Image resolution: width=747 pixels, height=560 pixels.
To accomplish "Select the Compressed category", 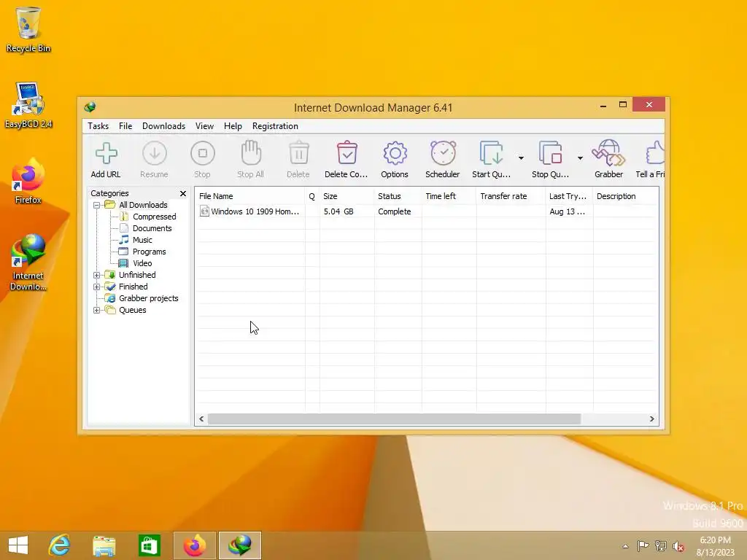I will coord(155,217).
